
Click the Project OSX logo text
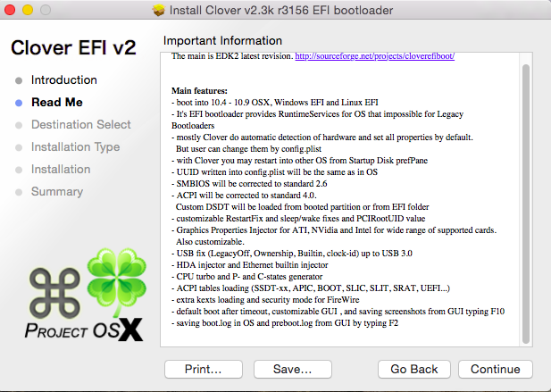pyautogui.click(x=84, y=330)
